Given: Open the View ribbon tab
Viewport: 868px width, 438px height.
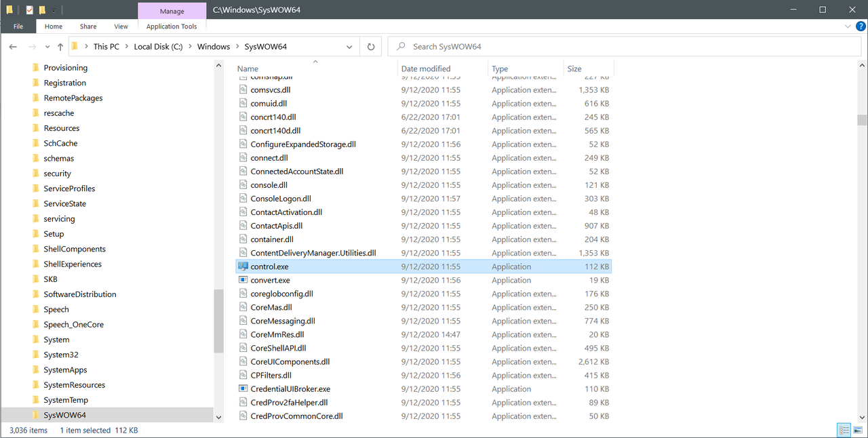Looking at the screenshot, I should [x=121, y=26].
